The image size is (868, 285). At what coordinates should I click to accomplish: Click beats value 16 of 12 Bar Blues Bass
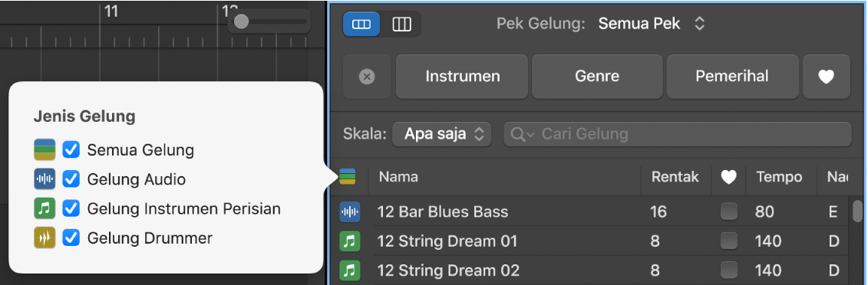pos(658,211)
